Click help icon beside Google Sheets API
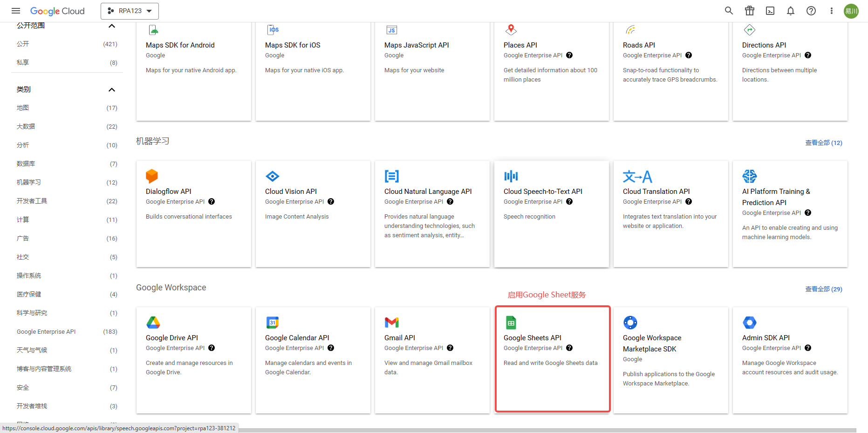 [569, 348]
